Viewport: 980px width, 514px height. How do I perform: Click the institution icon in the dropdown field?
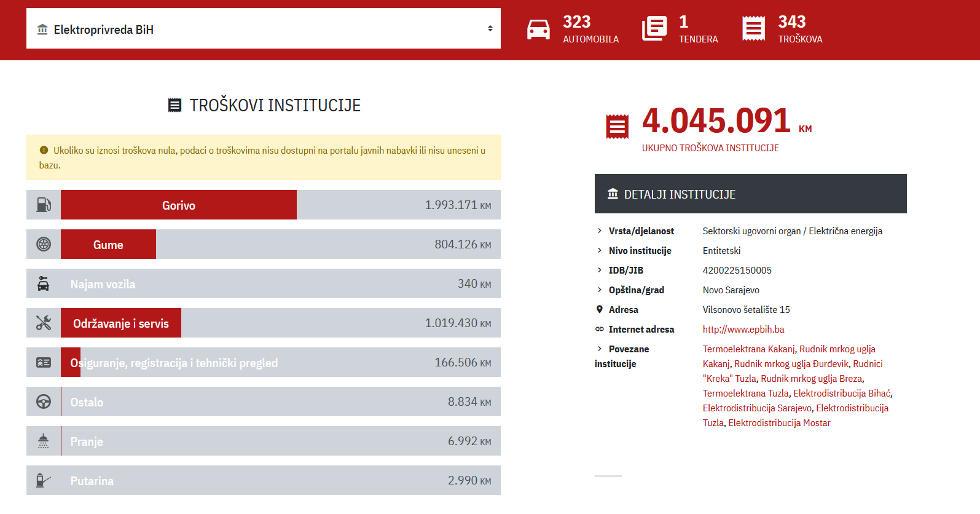pos(42,30)
